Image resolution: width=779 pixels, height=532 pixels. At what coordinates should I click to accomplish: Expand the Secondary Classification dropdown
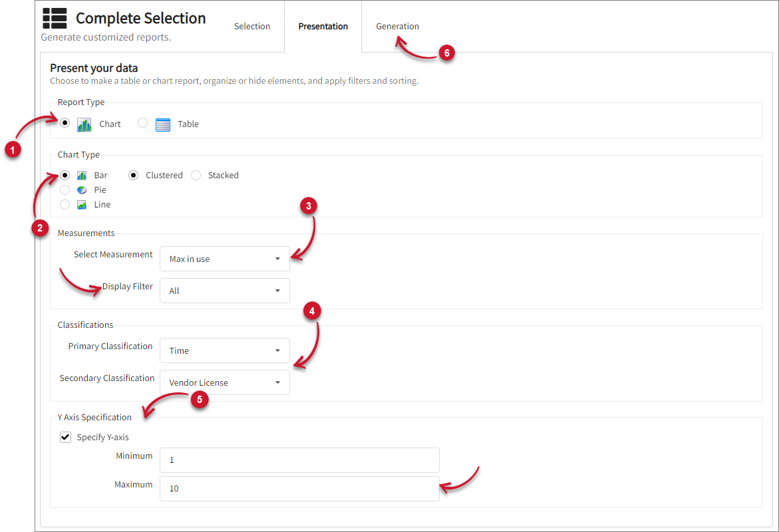click(x=225, y=382)
